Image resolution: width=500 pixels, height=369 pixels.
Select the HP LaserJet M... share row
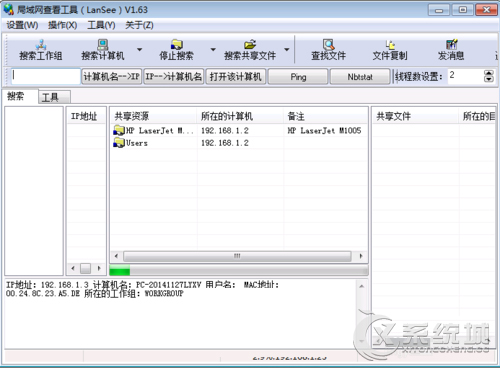(x=239, y=130)
